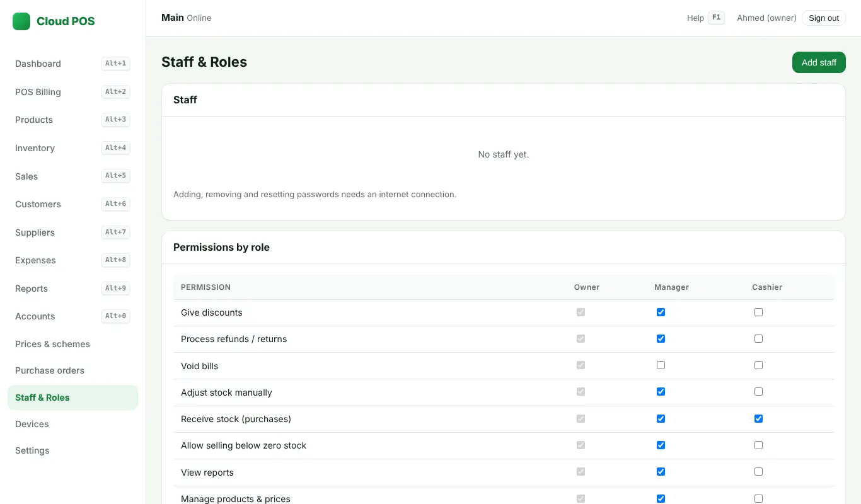
Task: Click the Cashier column header
Action: 767,287
